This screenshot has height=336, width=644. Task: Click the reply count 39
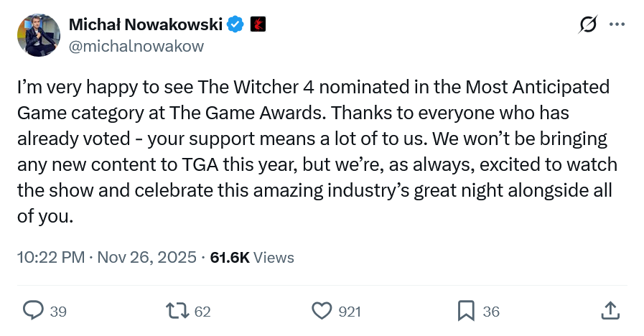[58, 312]
